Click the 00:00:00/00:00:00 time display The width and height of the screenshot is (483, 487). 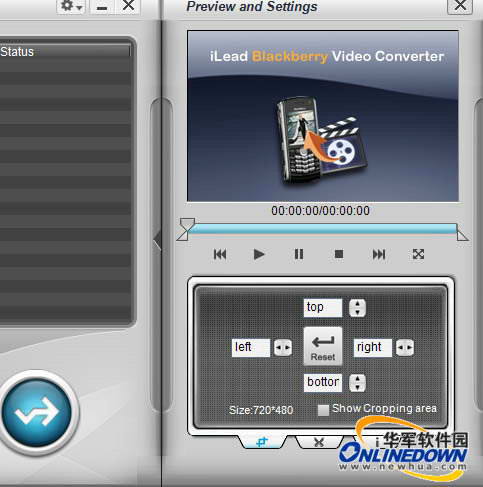tap(320, 211)
